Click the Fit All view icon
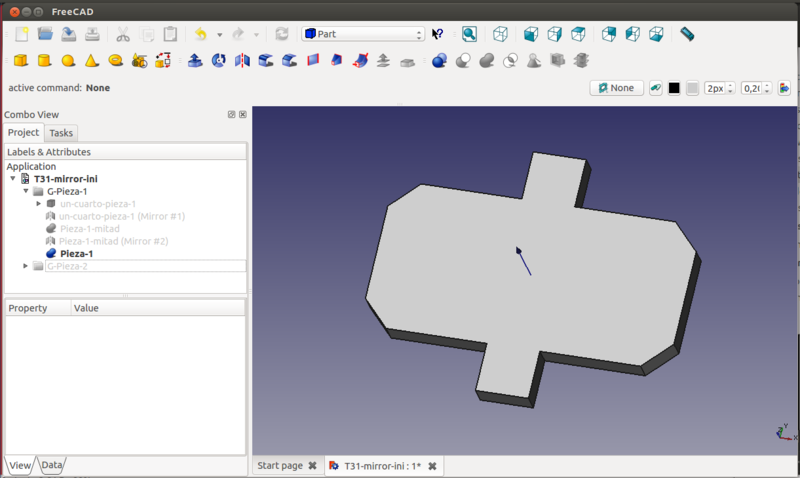This screenshot has width=800, height=478. click(470, 34)
